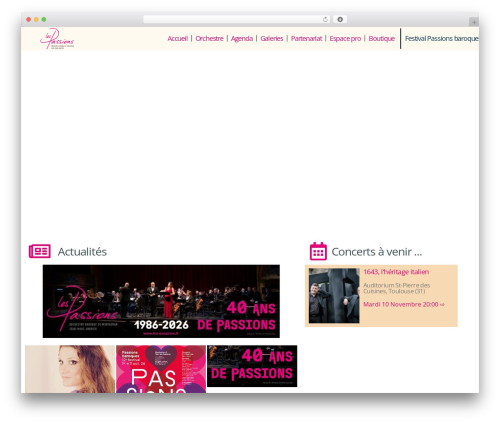The width and height of the screenshot is (500, 423).
Task: Open the Accueil menu item
Action: [178, 39]
